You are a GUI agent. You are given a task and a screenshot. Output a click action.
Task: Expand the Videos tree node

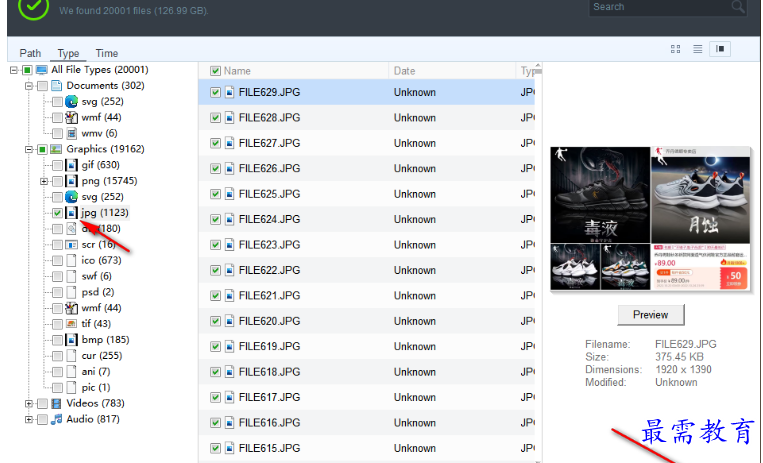click(x=29, y=404)
